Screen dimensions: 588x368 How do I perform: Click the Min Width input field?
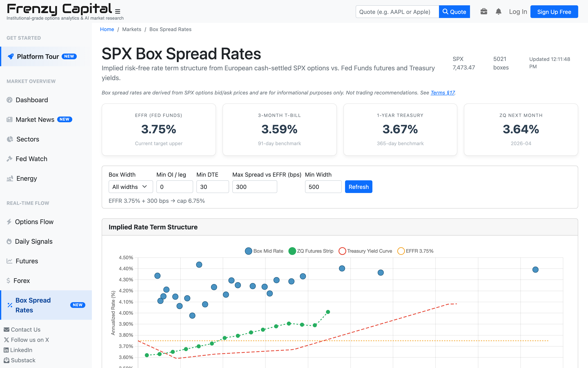click(323, 187)
